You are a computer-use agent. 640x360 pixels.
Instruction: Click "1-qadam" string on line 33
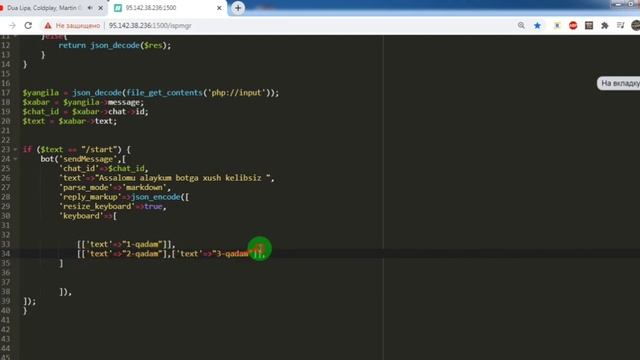click(x=142, y=244)
